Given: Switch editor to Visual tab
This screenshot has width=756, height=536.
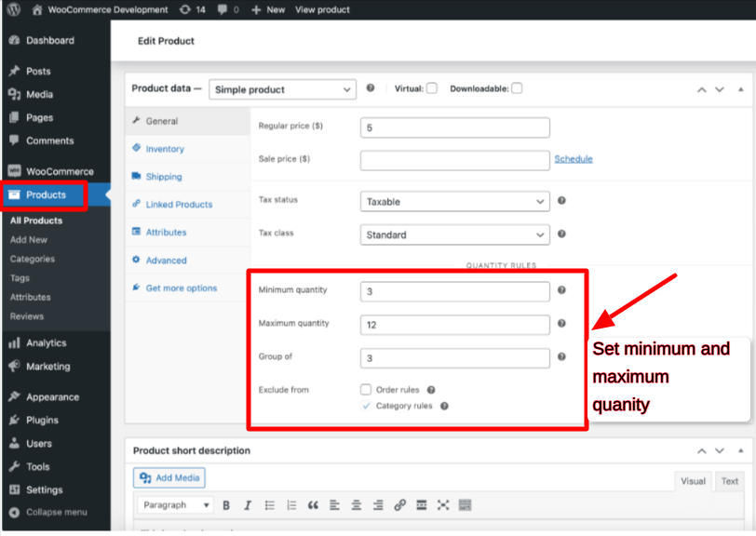Looking at the screenshot, I should [693, 481].
